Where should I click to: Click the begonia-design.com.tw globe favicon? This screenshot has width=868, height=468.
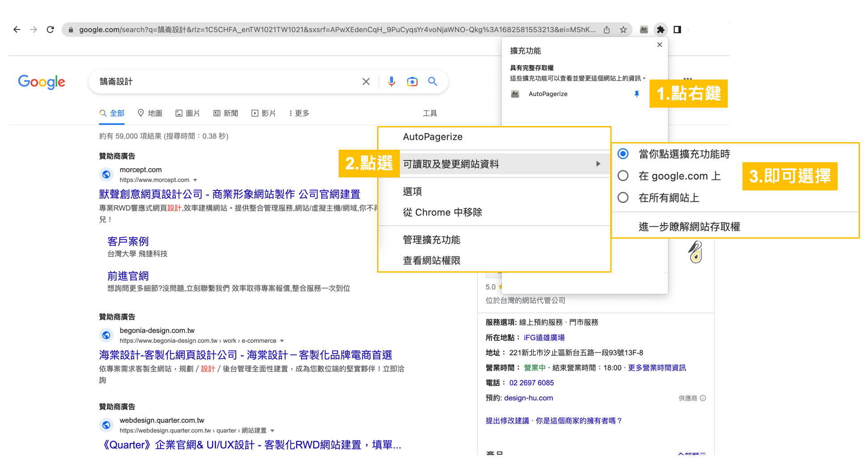106,335
